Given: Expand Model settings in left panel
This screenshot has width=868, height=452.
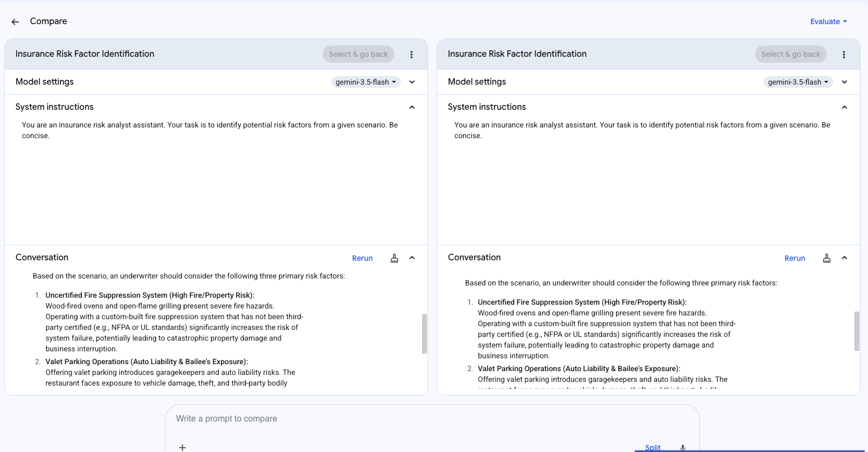Looking at the screenshot, I should (412, 82).
